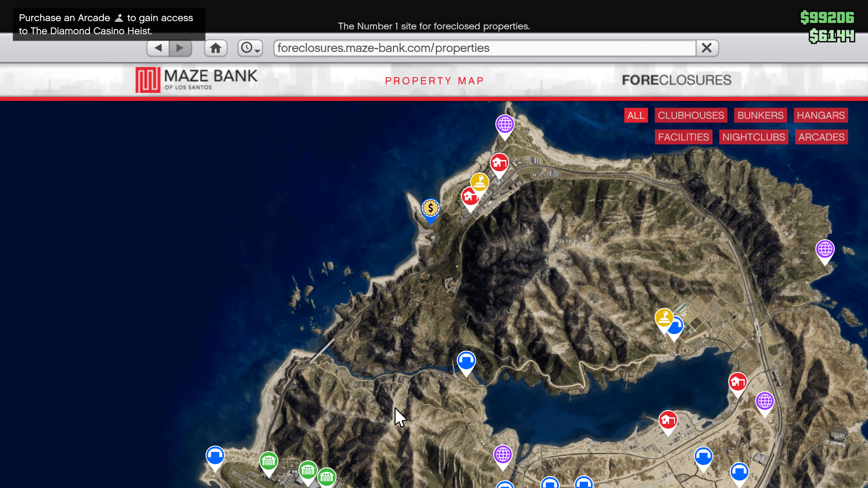Select the red clubhouse marker on the lake's south shore
Viewport: 868px width, 488px height.
click(668, 421)
